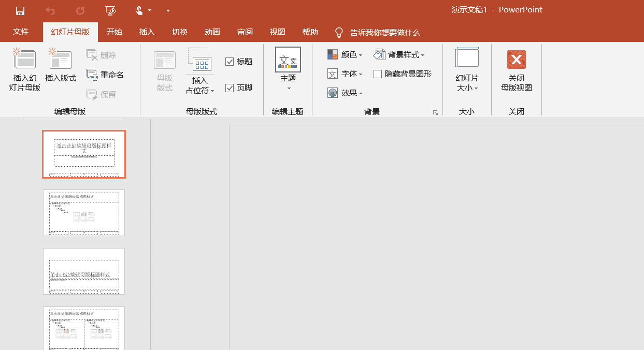Open the Fonts (字体) dropdown
The image size is (644, 350).
tap(345, 74)
